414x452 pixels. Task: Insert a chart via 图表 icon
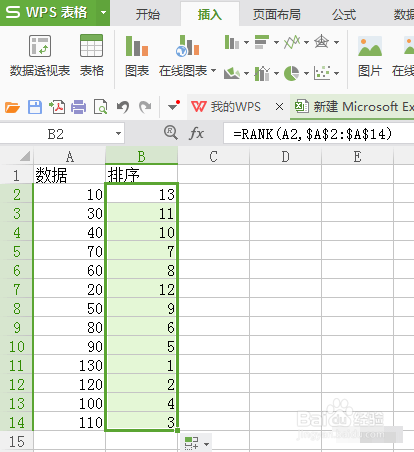[x=137, y=56]
